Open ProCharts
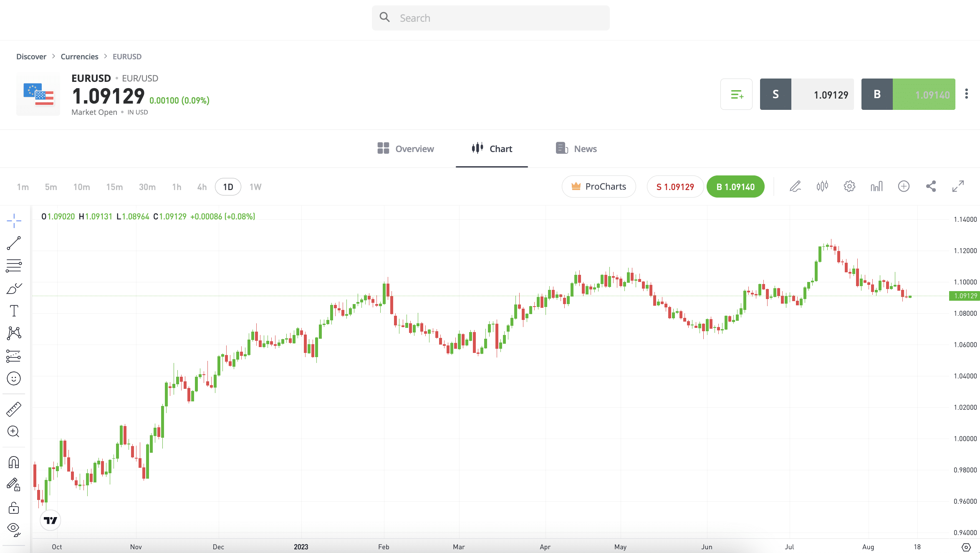Screen dimensions: 980x553 [x=599, y=186]
